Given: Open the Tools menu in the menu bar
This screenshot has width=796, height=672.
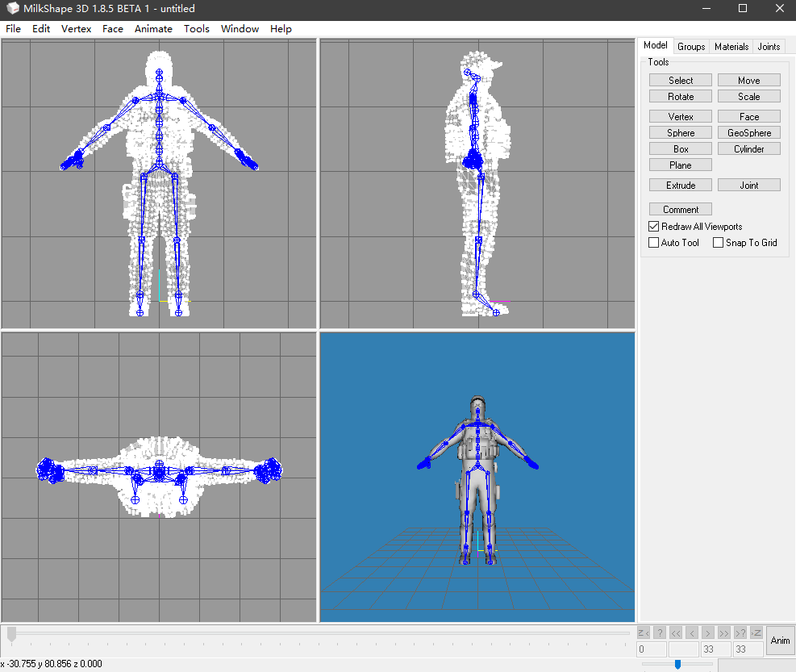Looking at the screenshot, I should pyautogui.click(x=196, y=29).
